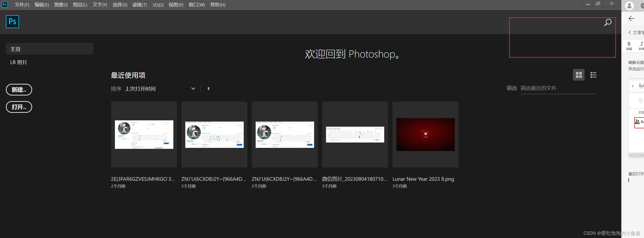644x238 pixels.
Task: Open the 文件(F) menu
Action: [x=22, y=5]
